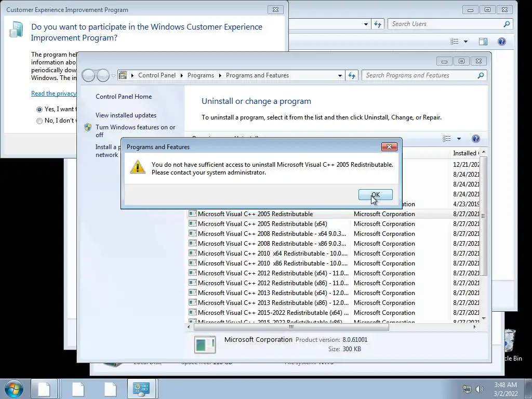This screenshot has height=399, width=532.
Task: Click the refresh icon in Users window
Action: tap(378, 24)
